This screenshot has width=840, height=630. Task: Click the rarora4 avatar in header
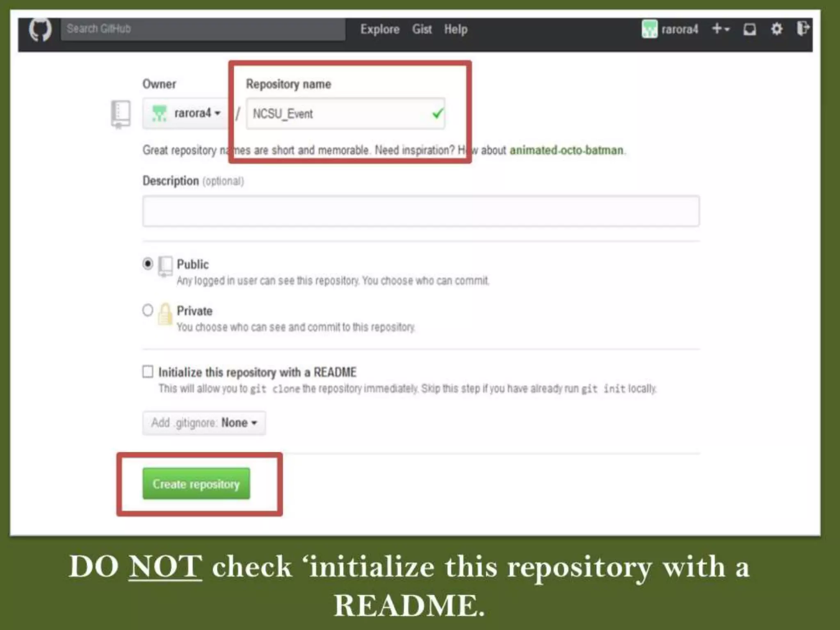(x=649, y=29)
